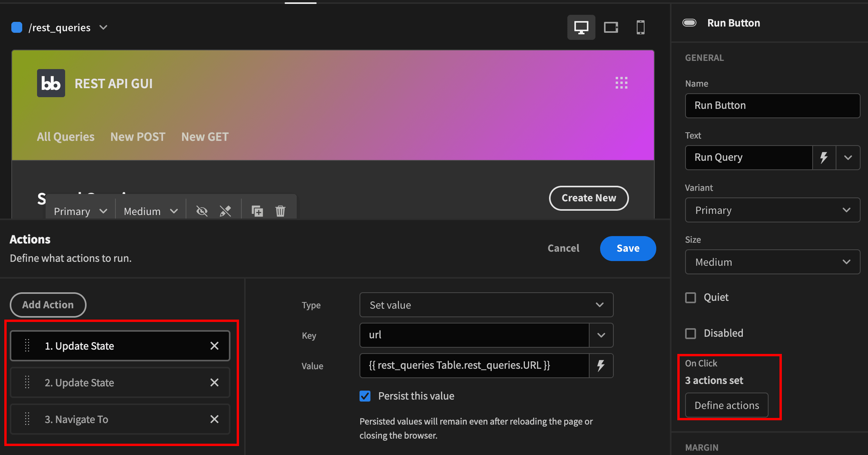
Task: Toggle the Quiet checkbox
Action: pyautogui.click(x=691, y=298)
